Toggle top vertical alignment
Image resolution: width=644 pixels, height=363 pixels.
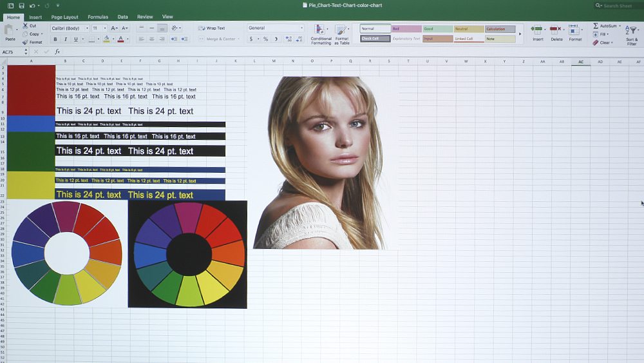tap(141, 28)
